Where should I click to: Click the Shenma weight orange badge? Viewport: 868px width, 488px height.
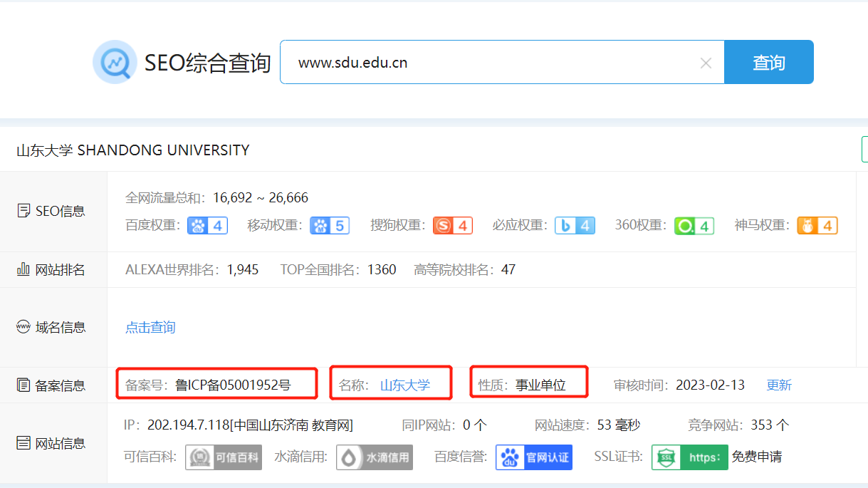tap(817, 226)
